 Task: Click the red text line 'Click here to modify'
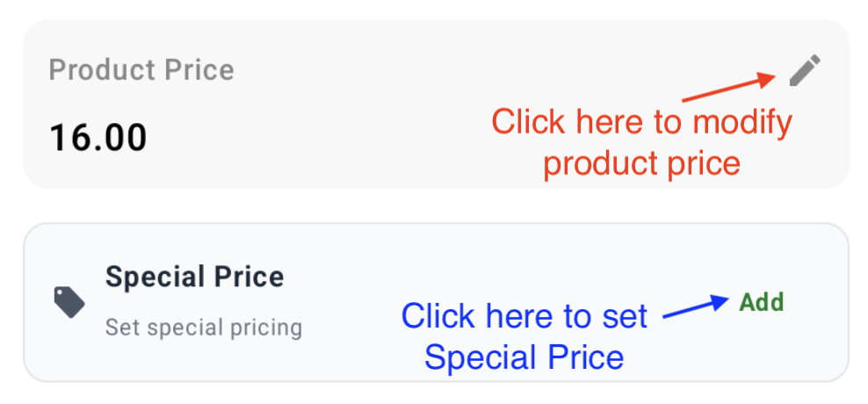pos(642,123)
